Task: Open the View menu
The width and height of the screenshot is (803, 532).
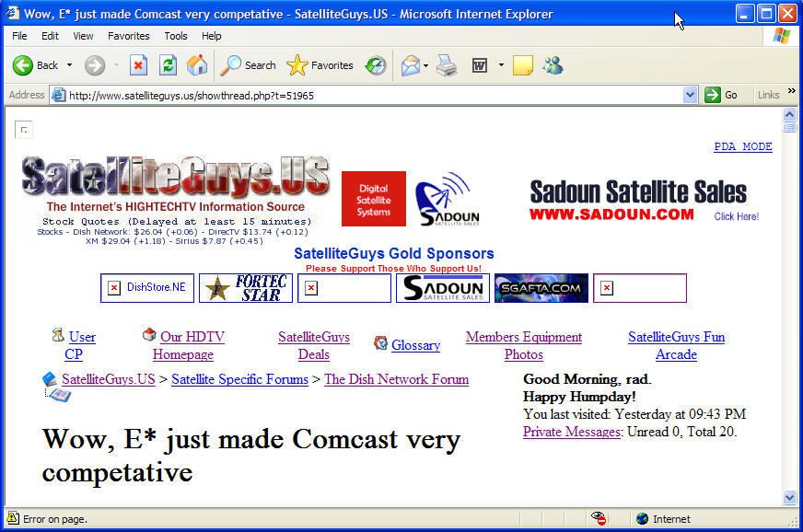Action: pos(83,36)
